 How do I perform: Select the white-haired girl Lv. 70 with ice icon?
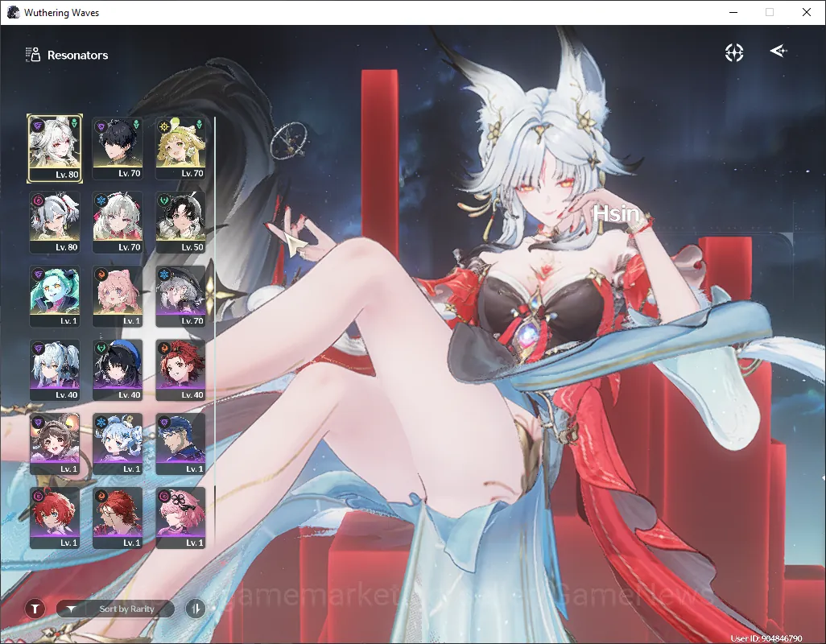tap(118, 222)
